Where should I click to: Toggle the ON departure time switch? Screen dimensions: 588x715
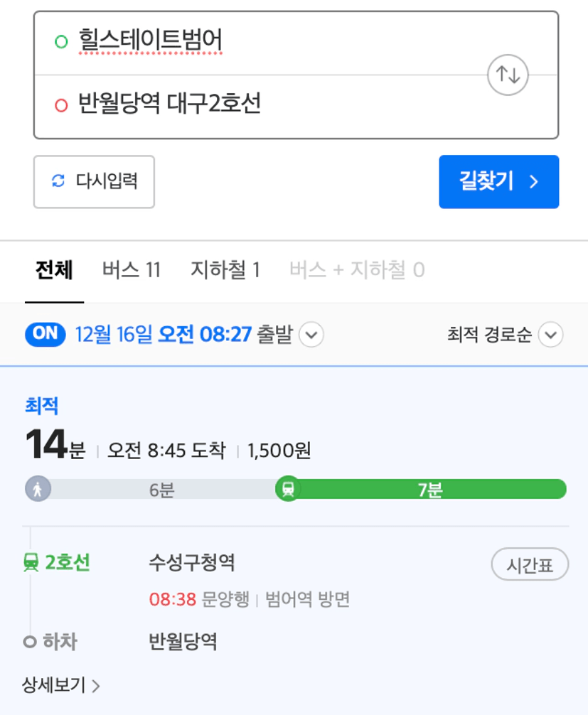coord(46,334)
